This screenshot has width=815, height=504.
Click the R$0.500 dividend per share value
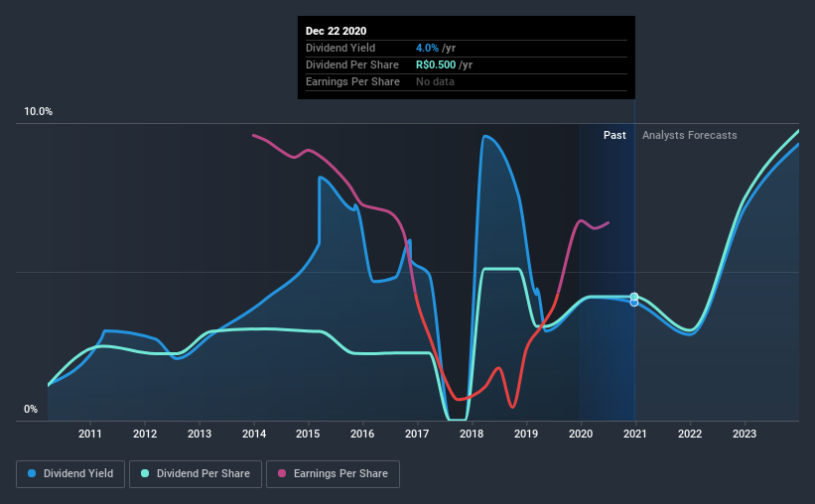click(436, 64)
